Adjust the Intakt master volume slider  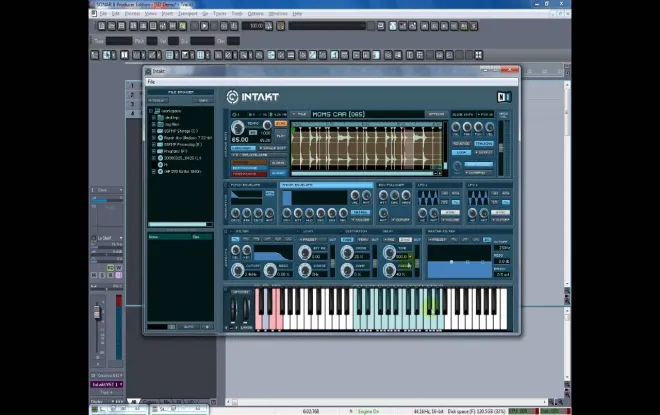(501, 147)
